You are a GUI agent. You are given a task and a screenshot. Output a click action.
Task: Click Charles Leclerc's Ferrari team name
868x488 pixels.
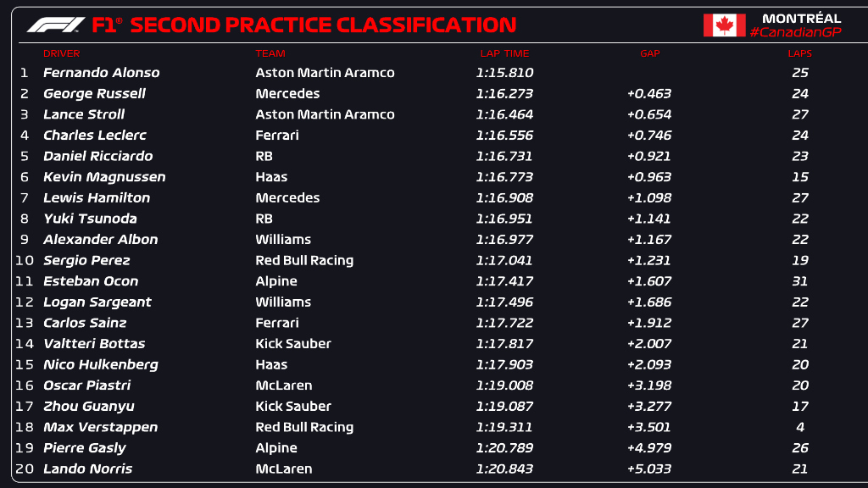[x=277, y=135]
